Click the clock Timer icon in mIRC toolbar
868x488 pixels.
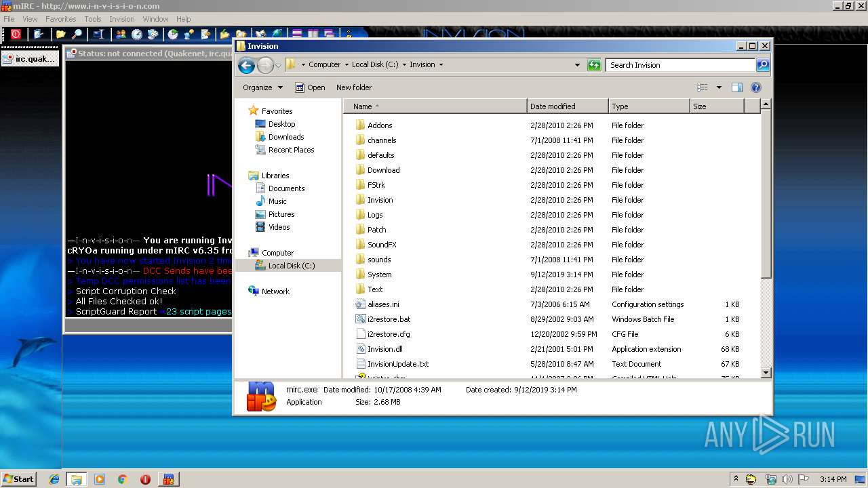click(x=137, y=34)
